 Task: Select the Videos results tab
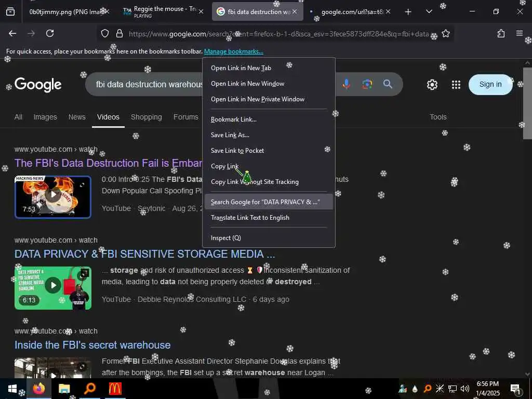click(108, 117)
